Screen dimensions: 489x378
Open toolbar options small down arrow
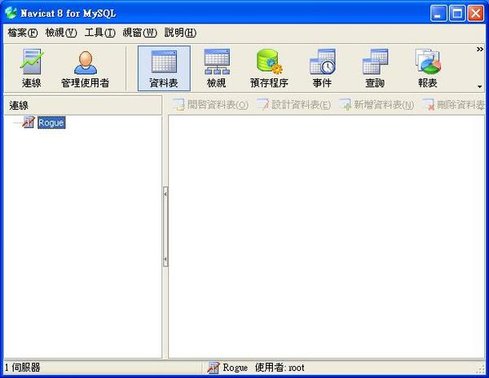point(480,87)
